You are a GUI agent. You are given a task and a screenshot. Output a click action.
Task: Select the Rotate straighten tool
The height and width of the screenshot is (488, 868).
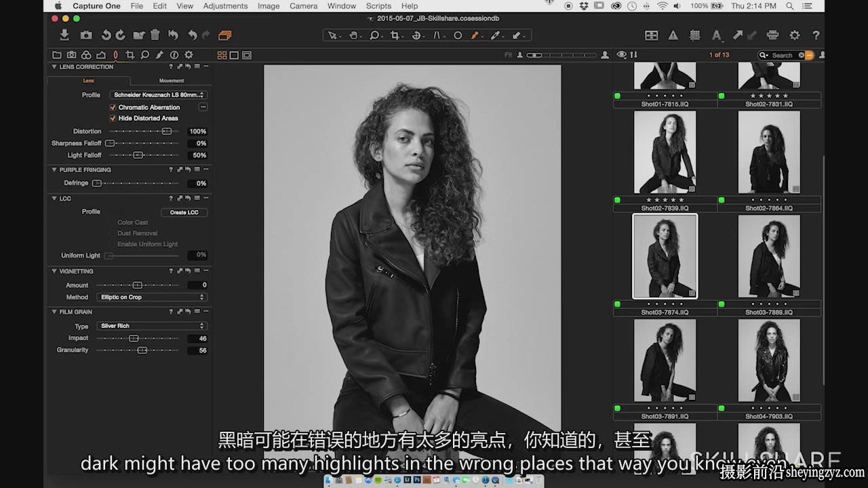416,35
